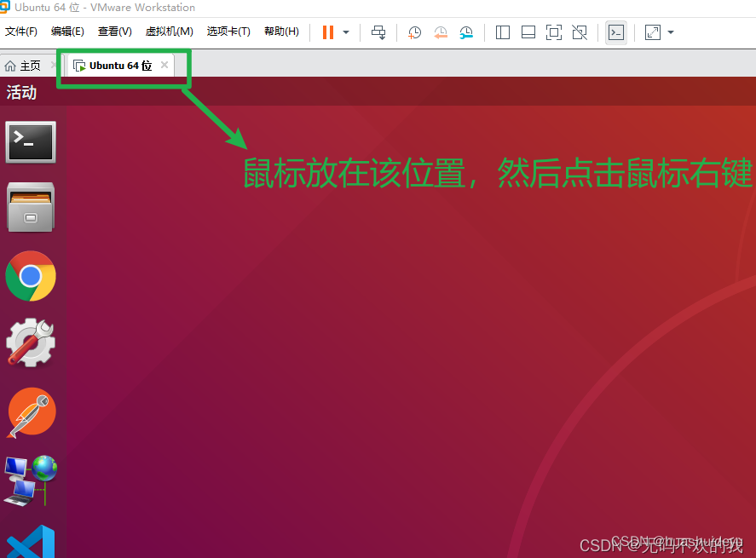This screenshot has width=756, height=558.
Task: Open the Terminal from the Ubuntu dock
Action: [31, 141]
